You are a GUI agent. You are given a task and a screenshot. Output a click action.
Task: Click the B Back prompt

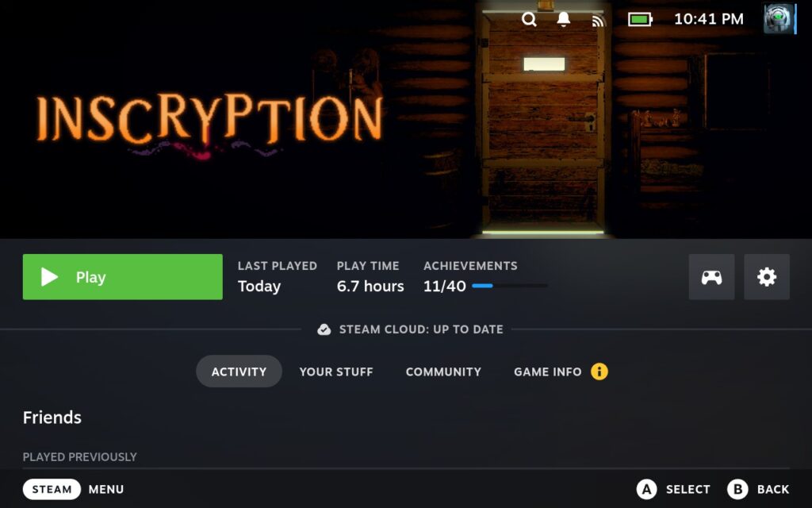(x=758, y=489)
